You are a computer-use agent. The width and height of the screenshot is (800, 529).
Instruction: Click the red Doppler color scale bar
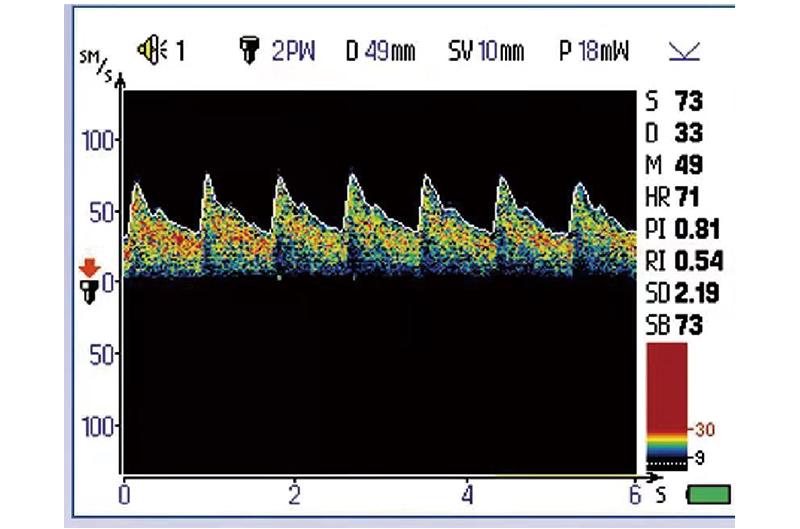[667, 385]
